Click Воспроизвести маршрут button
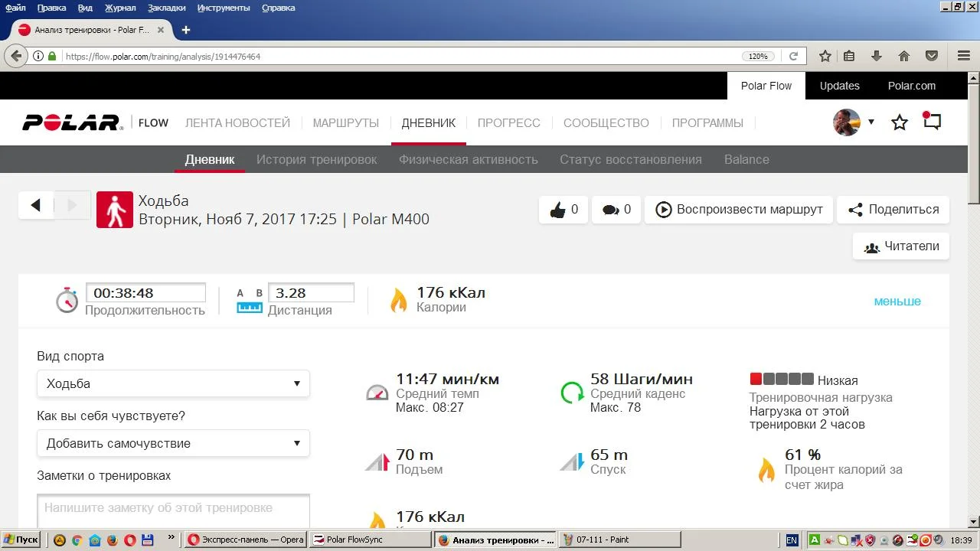This screenshot has height=551, width=980. click(738, 210)
